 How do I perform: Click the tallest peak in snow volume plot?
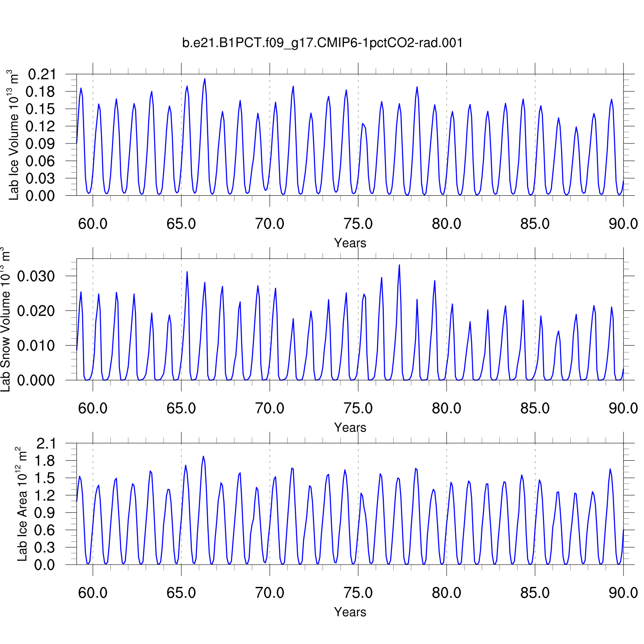pyautogui.click(x=399, y=265)
